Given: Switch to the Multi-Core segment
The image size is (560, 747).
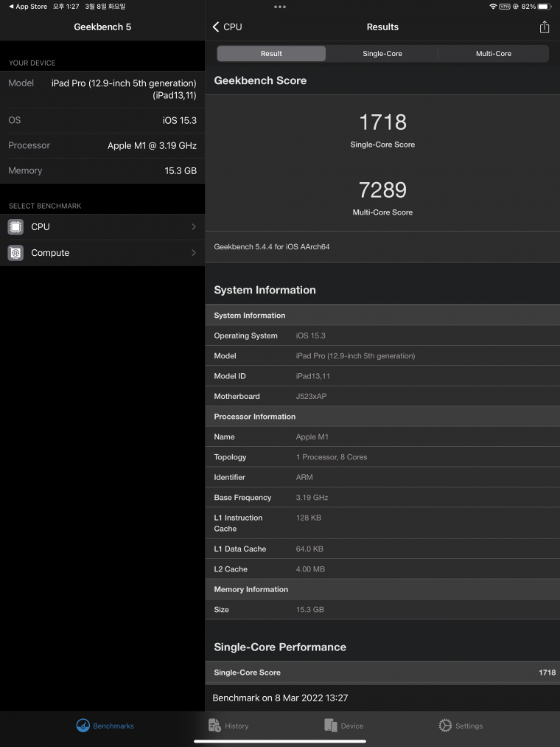Looking at the screenshot, I should click(494, 54).
